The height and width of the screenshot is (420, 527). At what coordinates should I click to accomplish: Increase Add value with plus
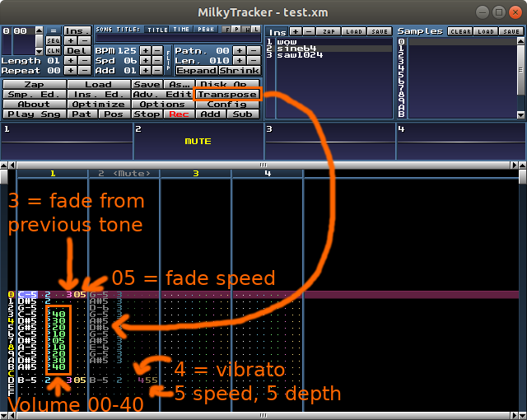146,71
